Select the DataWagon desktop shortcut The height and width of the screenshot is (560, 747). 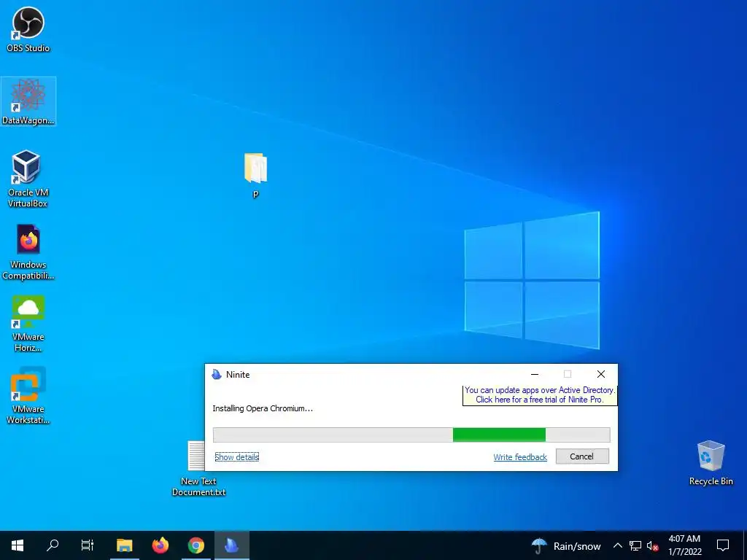28,101
